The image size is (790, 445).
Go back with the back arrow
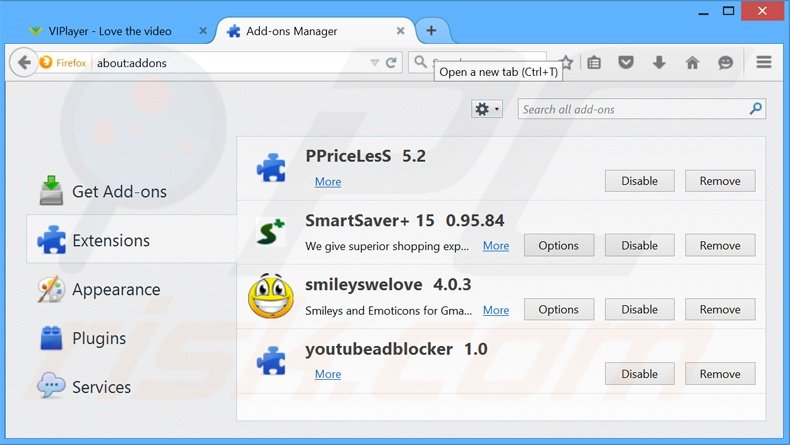(x=24, y=62)
